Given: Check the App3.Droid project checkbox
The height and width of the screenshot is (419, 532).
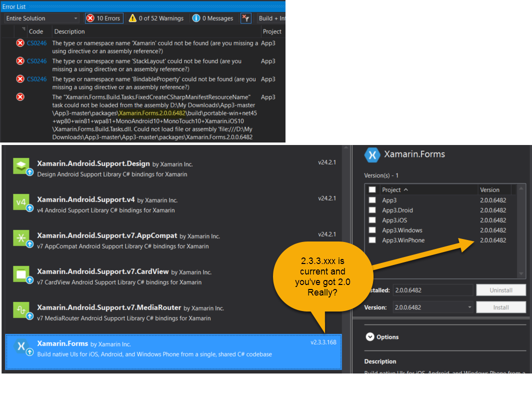Looking at the screenshot, I should pyautogui.click(x=372, y=210).
